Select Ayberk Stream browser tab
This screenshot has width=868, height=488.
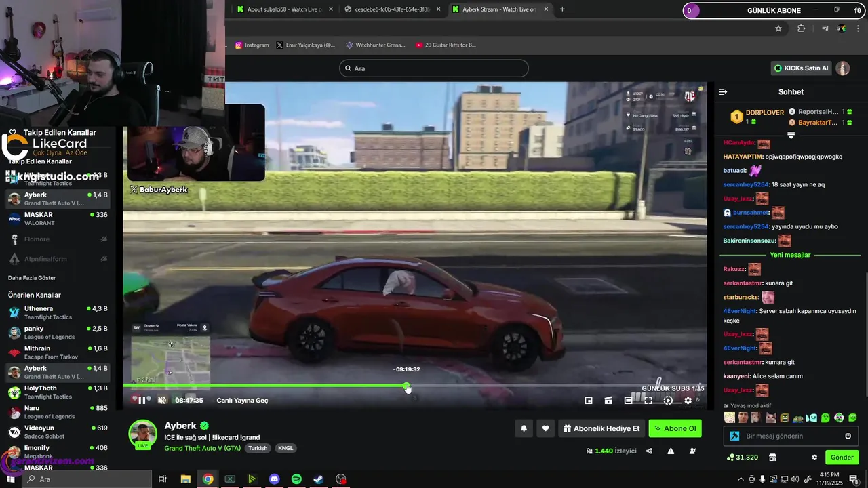[499, 9]
